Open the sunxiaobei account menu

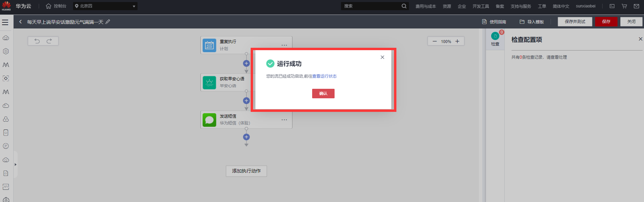(x=586, y=6)
